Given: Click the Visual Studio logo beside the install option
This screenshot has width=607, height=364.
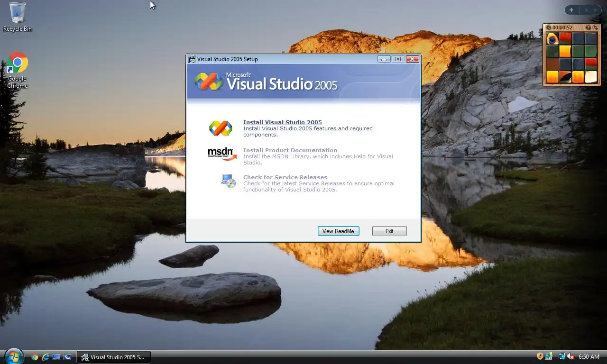Looking at the screenshot, I should [x=221, y=128].
